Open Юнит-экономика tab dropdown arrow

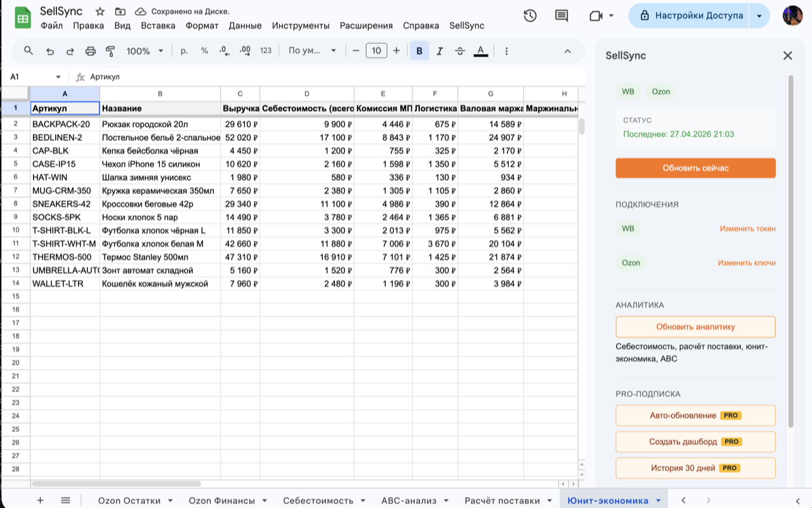pyautogui.click(x=658, y=500)
